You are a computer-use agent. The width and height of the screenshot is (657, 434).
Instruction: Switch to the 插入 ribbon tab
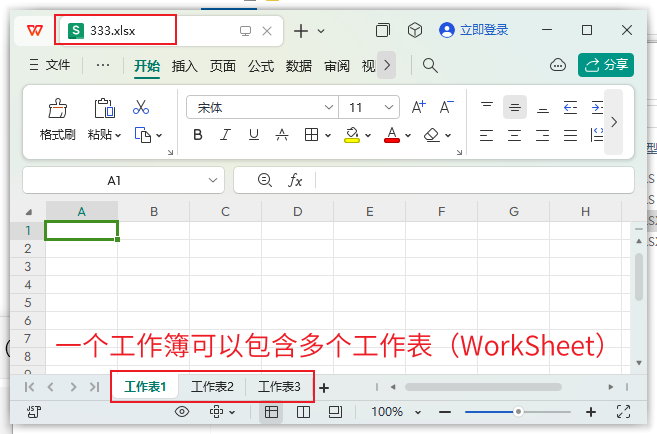click(x=185, y=66)
